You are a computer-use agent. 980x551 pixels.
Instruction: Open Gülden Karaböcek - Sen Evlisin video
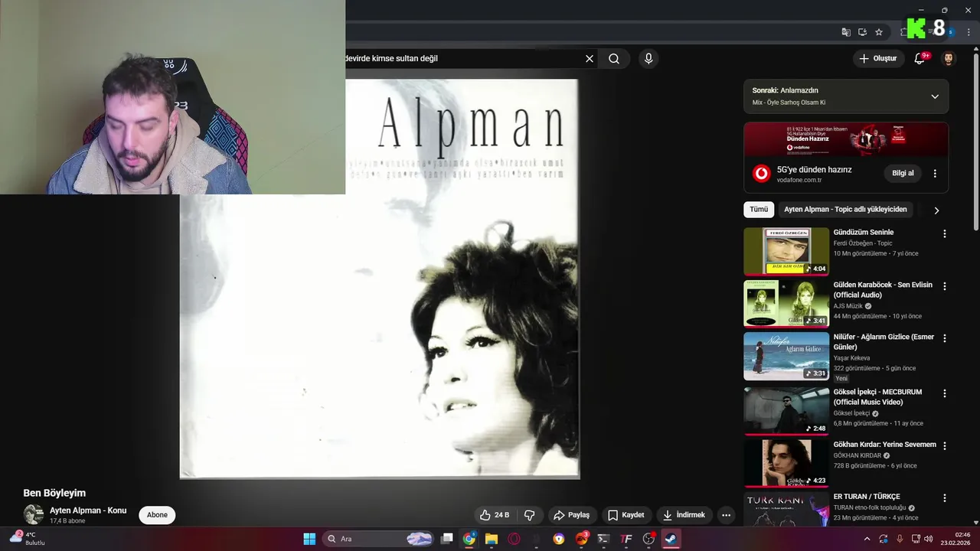pyautogui.click(x=883, y=290)
